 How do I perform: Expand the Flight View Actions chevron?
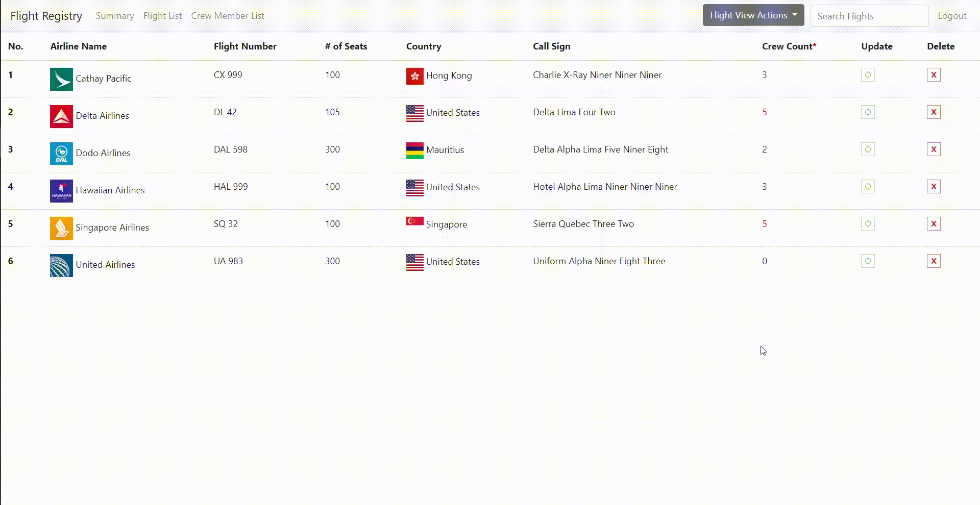pyautogui.click(x=795, y=15)
